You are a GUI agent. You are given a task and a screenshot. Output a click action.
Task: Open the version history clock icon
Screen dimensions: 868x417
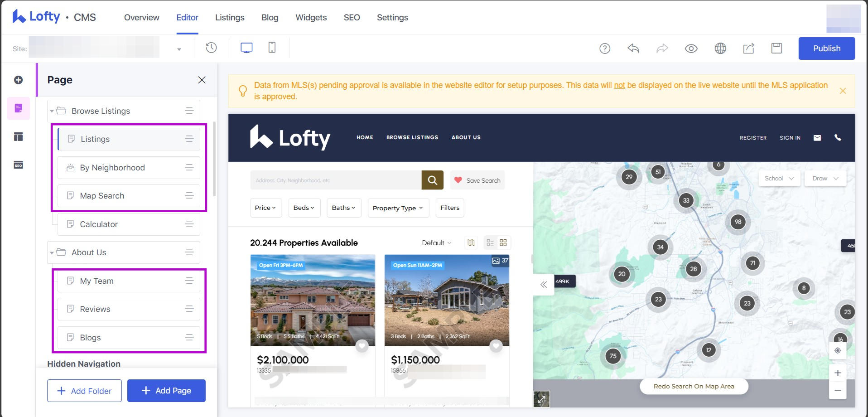(x=211, y=48)
